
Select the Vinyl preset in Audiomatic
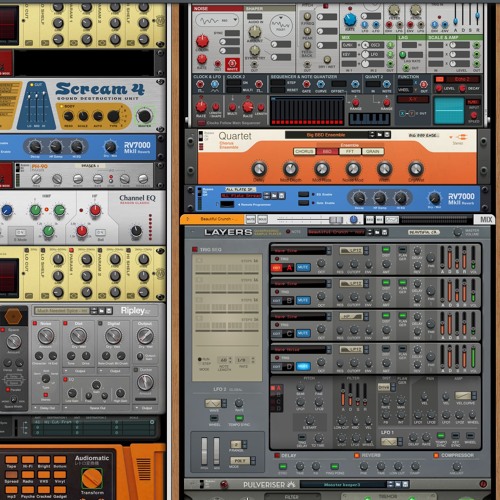tap(60, 475)
